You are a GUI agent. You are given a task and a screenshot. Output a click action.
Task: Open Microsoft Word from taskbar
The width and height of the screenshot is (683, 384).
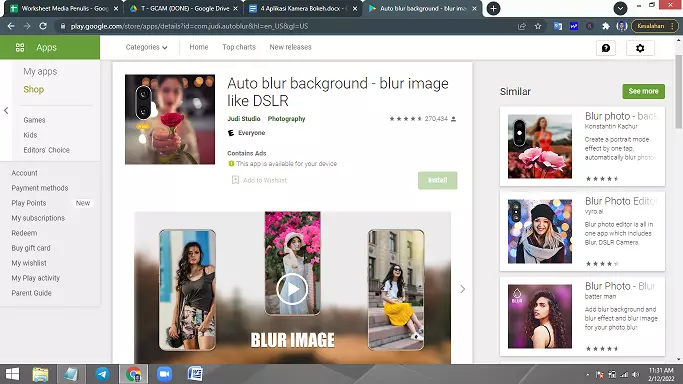(195, 374)
